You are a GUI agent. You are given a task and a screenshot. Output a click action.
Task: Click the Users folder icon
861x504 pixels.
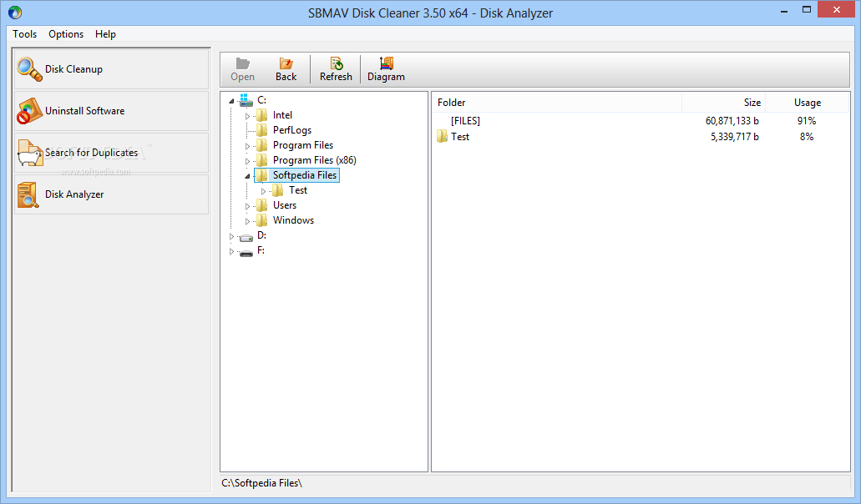click(x=262, y=205)
